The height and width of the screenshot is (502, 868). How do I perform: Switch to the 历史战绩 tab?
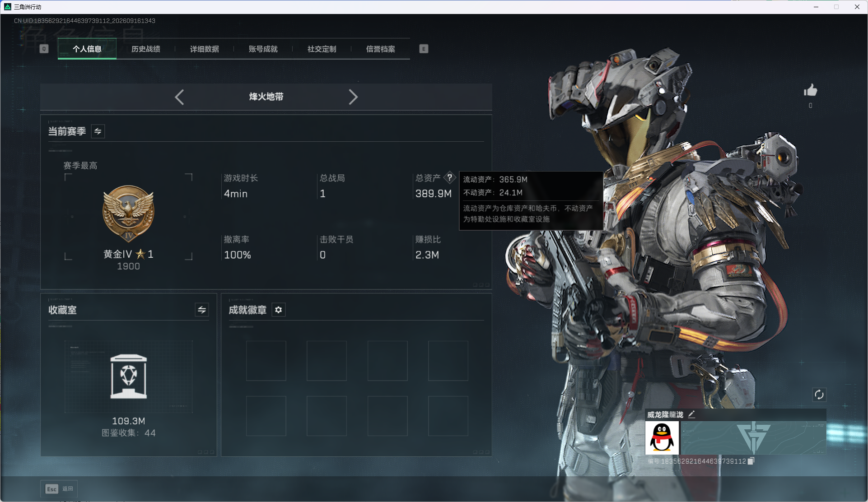(x=146, y=49)
